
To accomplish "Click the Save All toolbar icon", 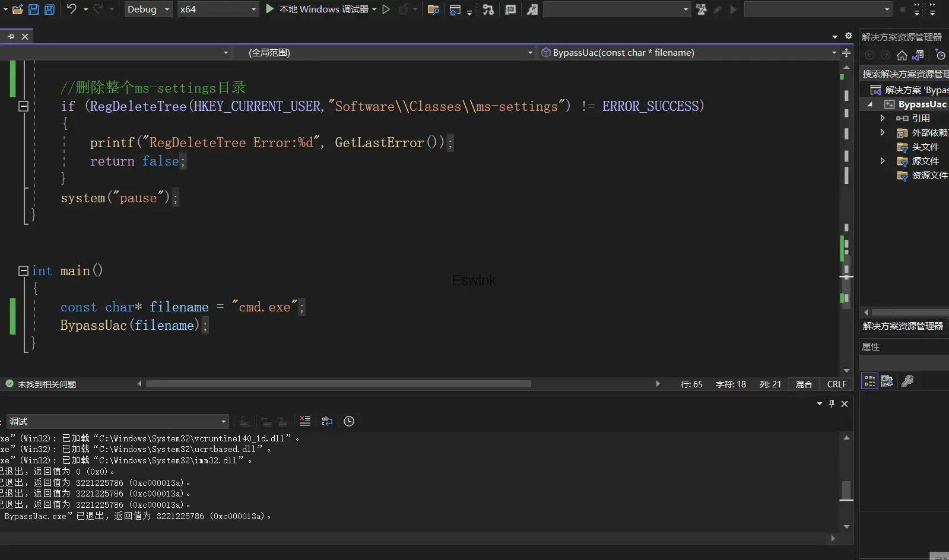I will coord(49,9).
